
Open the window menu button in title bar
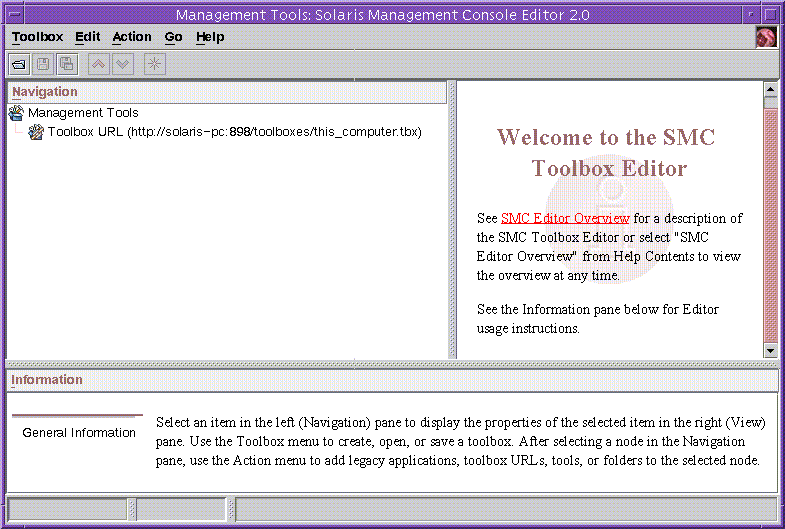[x=15, y=14]
